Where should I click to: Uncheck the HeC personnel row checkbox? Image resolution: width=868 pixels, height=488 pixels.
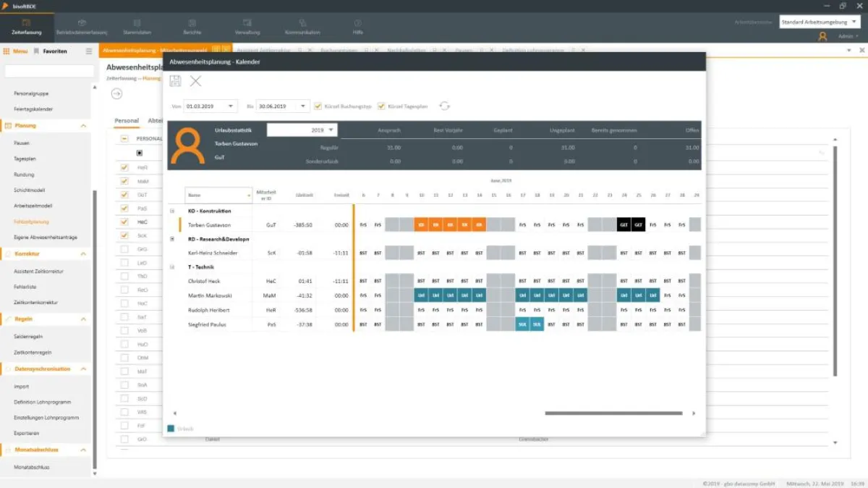click(124, 222)
